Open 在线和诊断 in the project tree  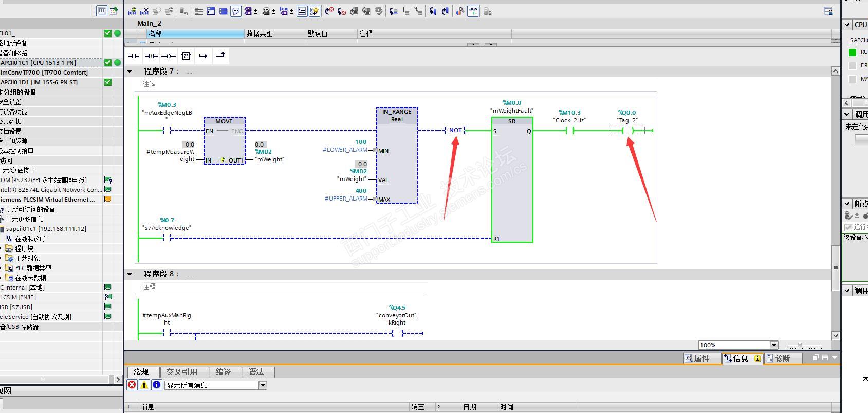tap(30, 239)
